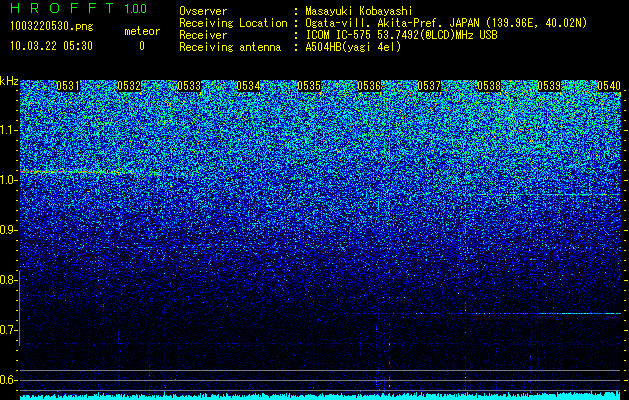The height and width of the screenshot is (400, 629).
Task: Select the Ogata-vill. Akita-Pref. JAPAN location text
Action: pyautogui.click(x=446, y=23)
